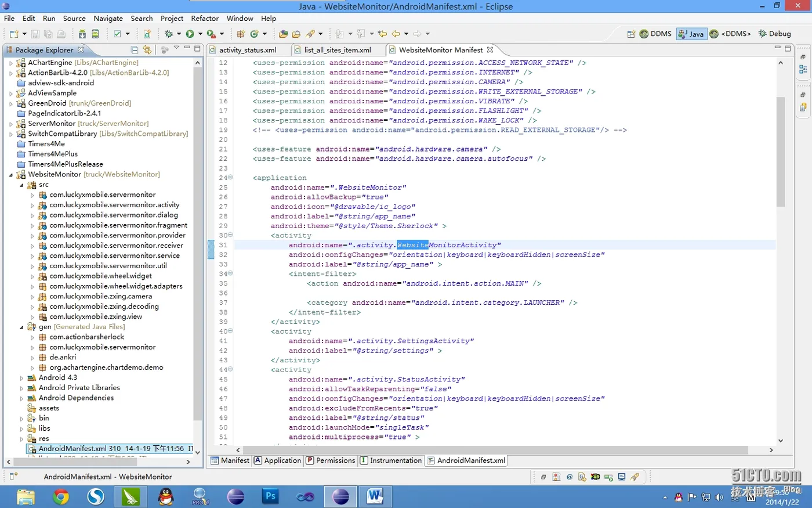Open Photoshop from the Windows taskbar
This screenshot has width=812, height=508.
pyautogui.click(x=270, y=496)
